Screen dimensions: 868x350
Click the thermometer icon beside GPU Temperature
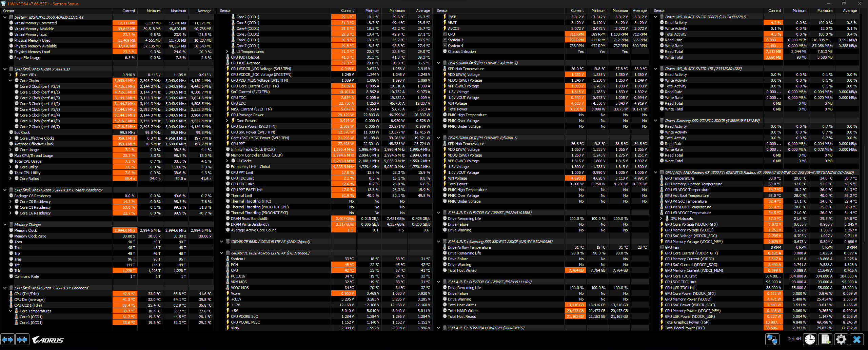point(662,178)
